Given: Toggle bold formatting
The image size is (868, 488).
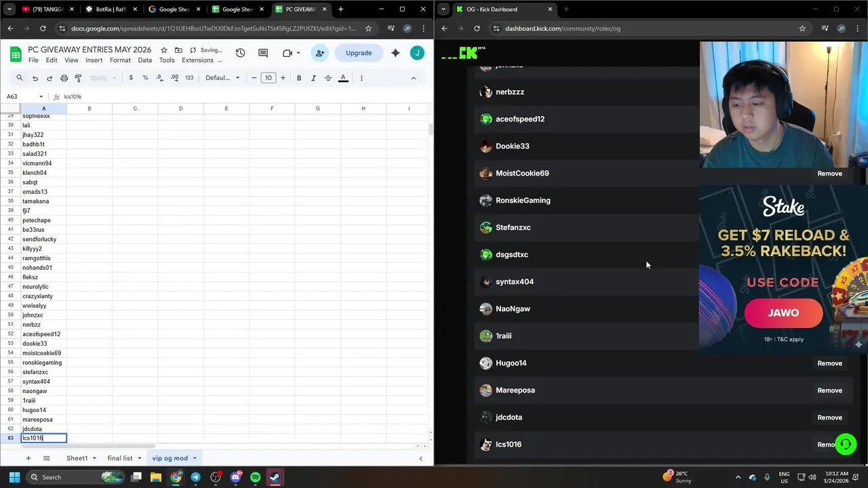Looking at the screenshot, I should tap(299, 78).
